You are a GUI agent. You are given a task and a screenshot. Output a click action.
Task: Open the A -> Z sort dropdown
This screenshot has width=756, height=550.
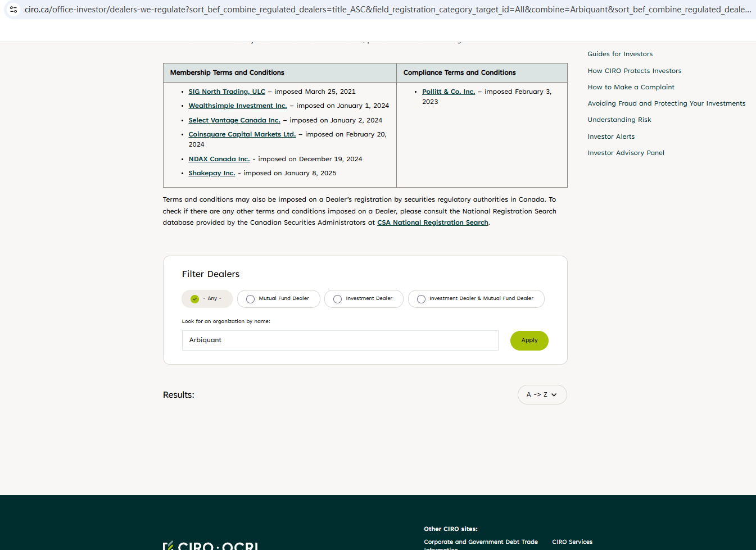tap(542, 394)
